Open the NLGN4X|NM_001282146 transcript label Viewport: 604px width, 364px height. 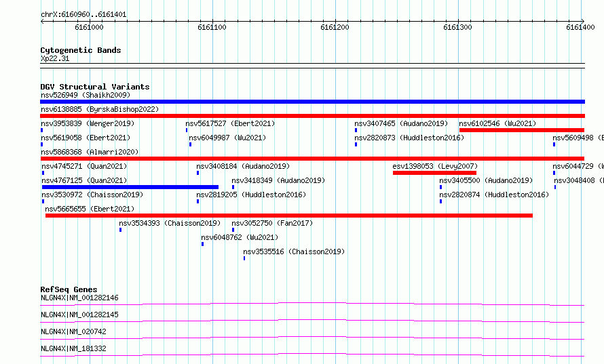pos(79,298)
